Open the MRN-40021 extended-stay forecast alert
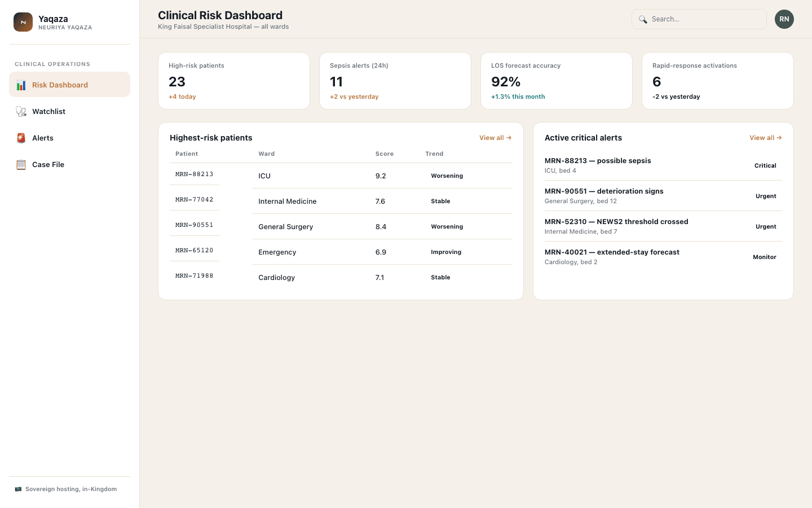This screenshot has height=508, width=812. click(663, 257)
